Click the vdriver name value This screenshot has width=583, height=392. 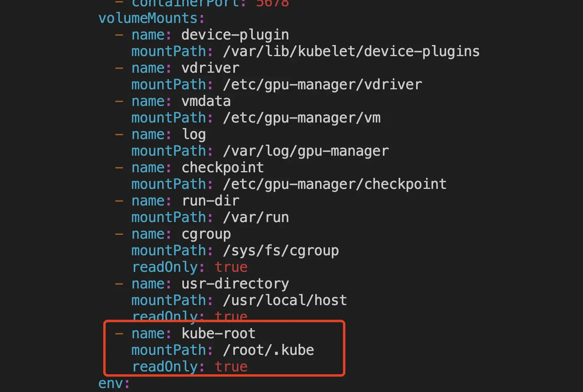pos(210,68)
